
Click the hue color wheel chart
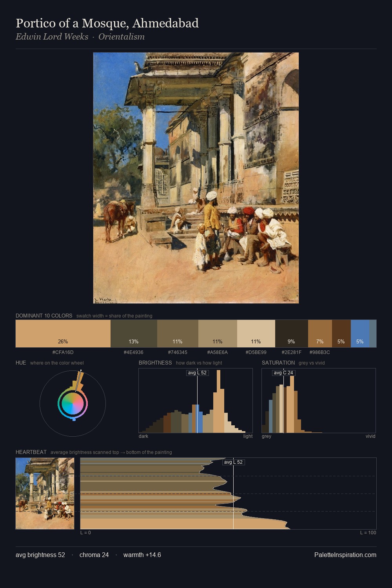tap(73, 403)
